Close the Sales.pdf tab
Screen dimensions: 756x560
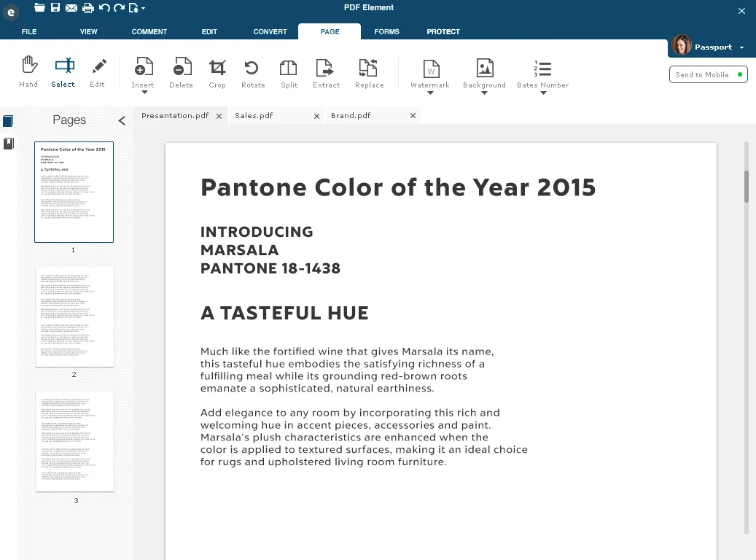[x=317, y=116]
